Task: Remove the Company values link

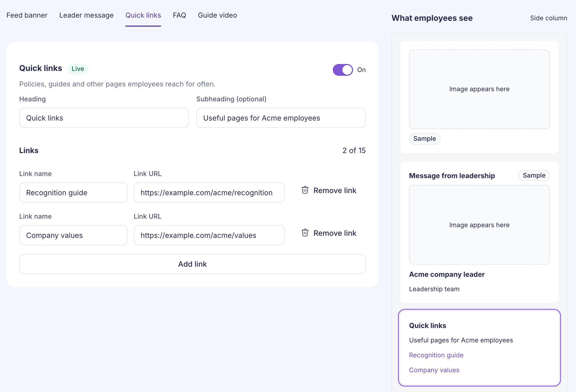Action: tap(329, 233)
